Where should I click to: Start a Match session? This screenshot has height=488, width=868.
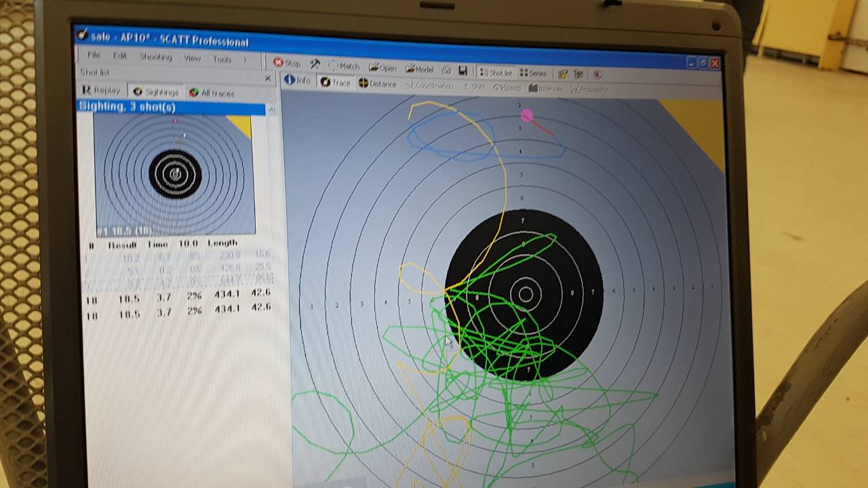pos(345,66)
